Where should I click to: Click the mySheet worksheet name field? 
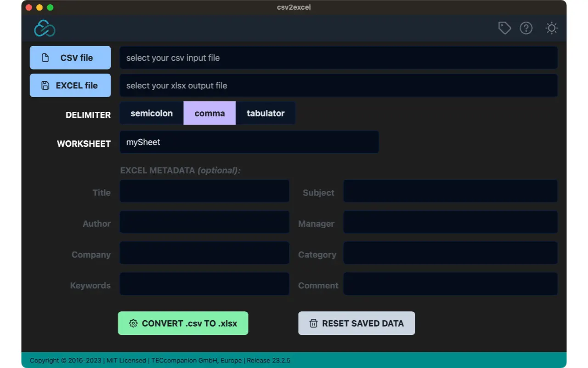tap(249, 142)
